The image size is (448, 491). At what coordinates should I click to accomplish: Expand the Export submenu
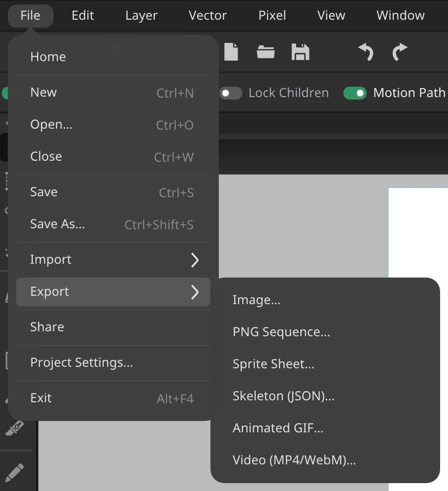113,291
